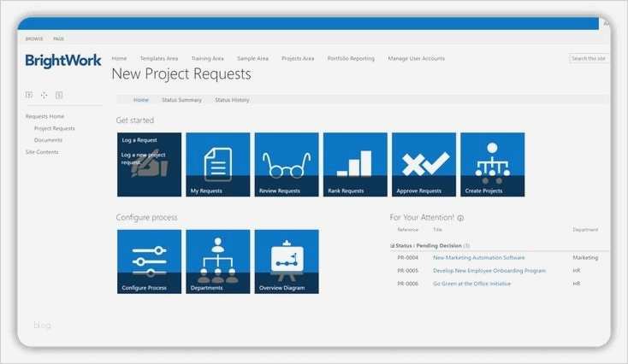The image size is (628, 364).
Task: Select the Status Summary tab
Action: tap(182, 100)
